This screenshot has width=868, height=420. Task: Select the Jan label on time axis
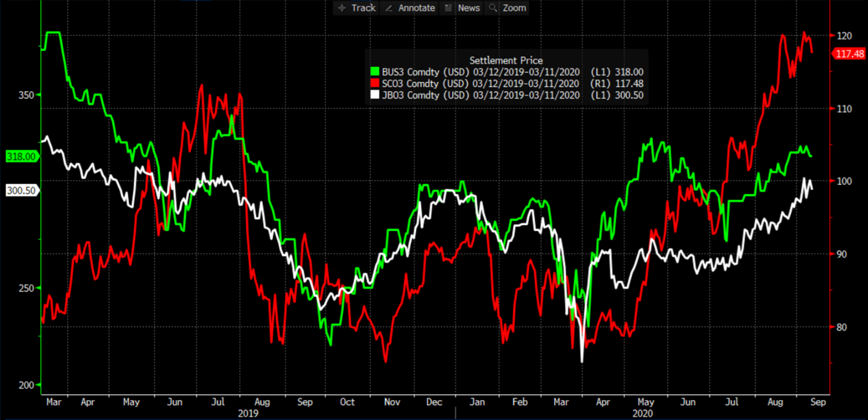[477, 402]
